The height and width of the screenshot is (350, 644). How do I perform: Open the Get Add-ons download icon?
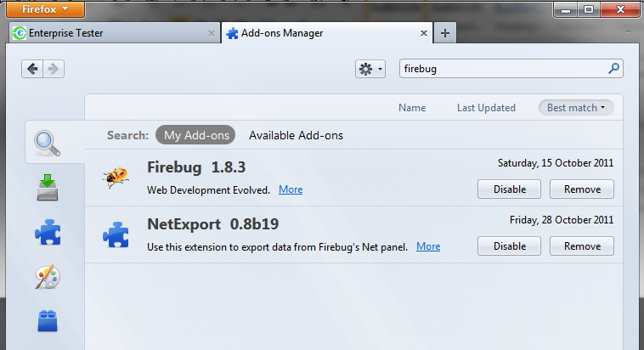(48, 188)
